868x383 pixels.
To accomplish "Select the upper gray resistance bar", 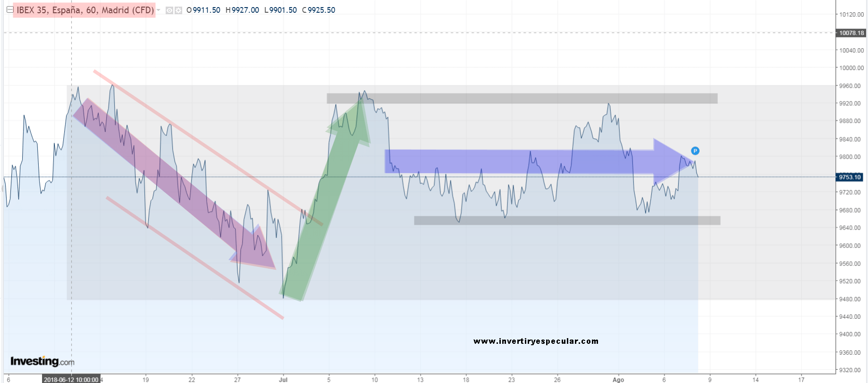I will 522,98.
